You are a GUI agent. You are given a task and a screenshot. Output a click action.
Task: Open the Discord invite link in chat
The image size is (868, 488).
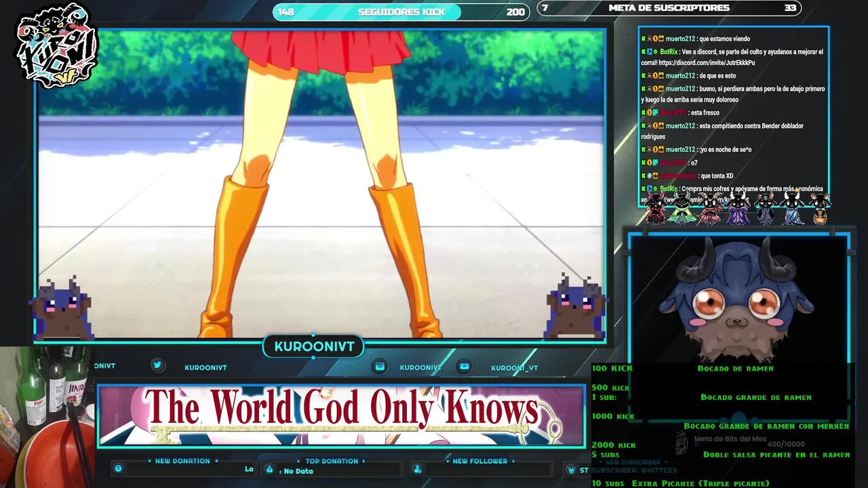707,63
